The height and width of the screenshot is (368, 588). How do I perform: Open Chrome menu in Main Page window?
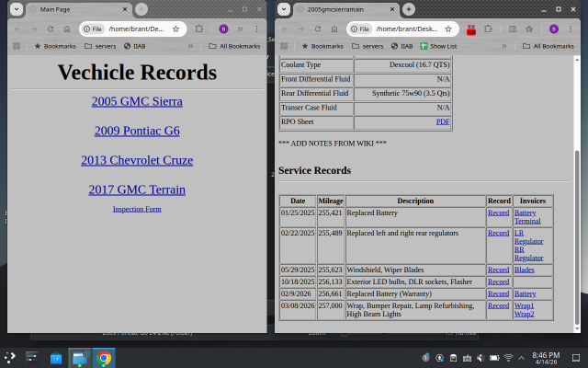256,29
